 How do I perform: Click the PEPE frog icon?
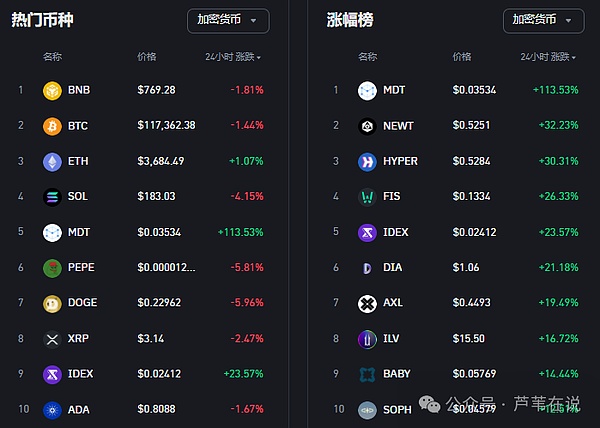click(x=52, y=268)
